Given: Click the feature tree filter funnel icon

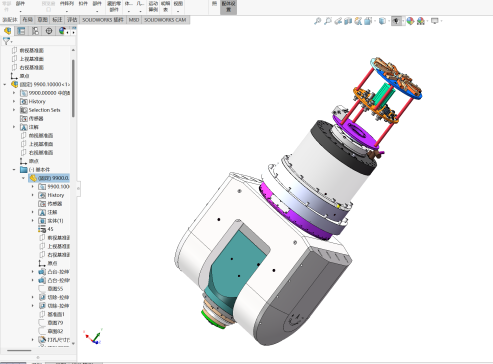Looking at the screenshot, I should click(x=6, y=41).
